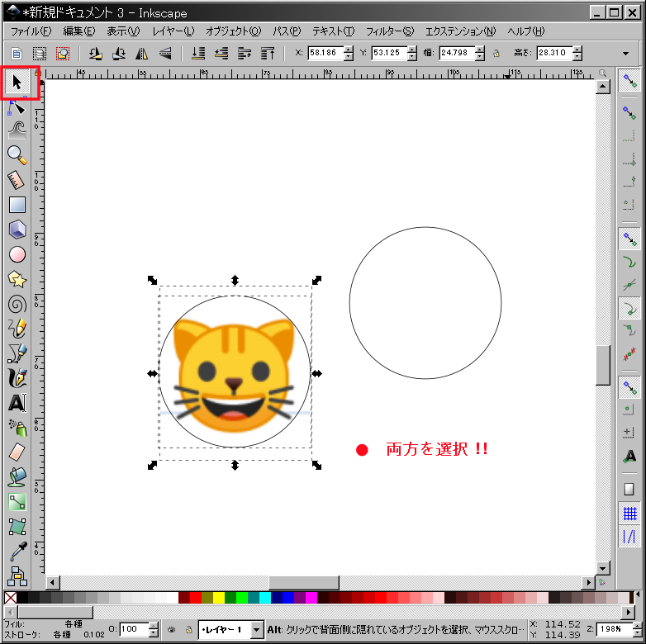This screenshot has height=644, width=646.
Task: Select the Spiral tool
Action: pyautogui.click(x=17, y=305)
